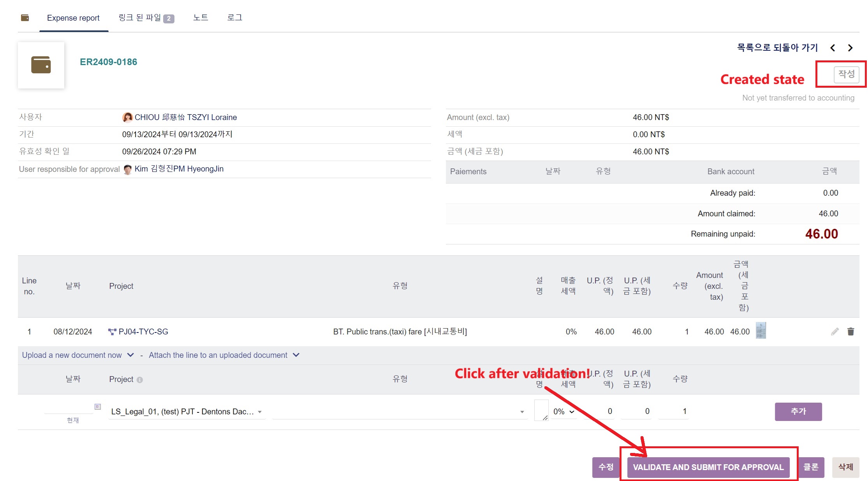Viewport: 868px width, 481px height.
Task: Click the large wallet expense report image
Action: pos(41,65)
